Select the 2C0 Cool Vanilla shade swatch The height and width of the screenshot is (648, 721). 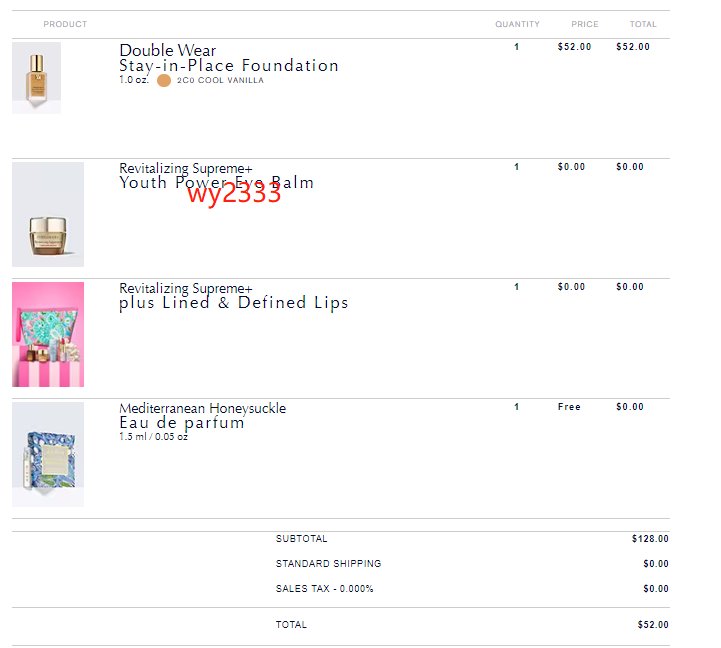[x=164, y=80]
